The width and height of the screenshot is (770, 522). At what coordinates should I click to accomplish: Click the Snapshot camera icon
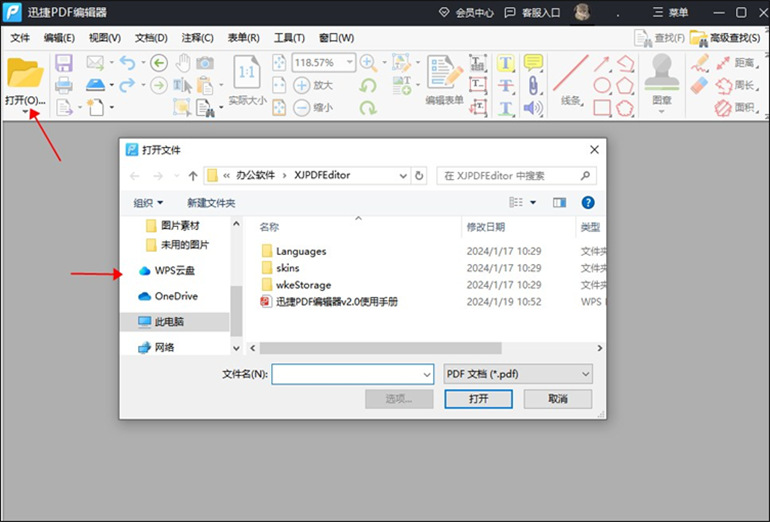click(x=205, y=63)
